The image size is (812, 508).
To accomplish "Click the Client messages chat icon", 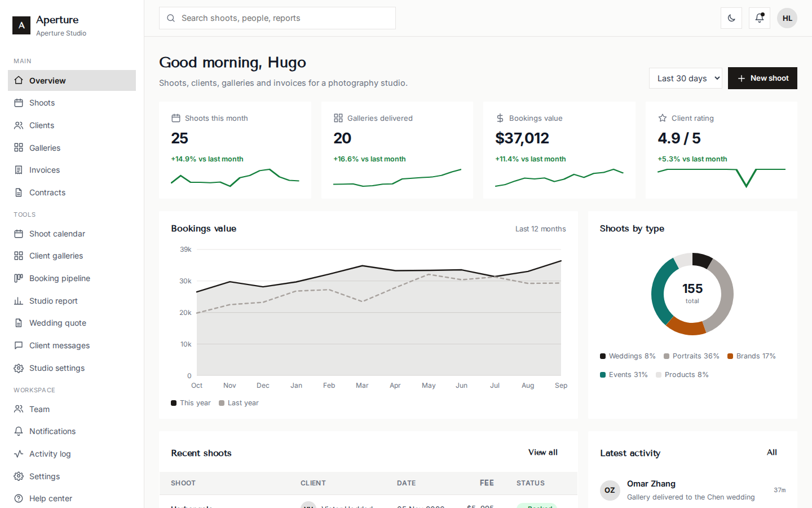I will pyautogui.click(x=19, y=345).
